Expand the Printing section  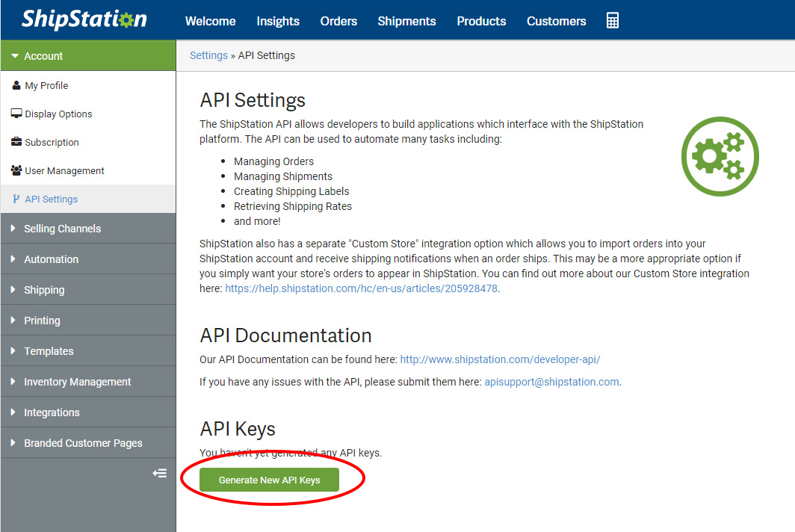click(88, 321)
